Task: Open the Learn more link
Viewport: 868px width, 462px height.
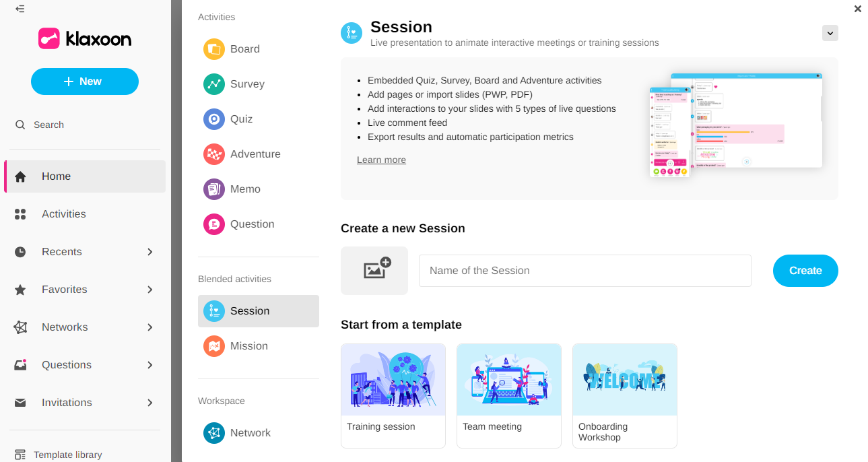Action: click(x=381, y=160)
